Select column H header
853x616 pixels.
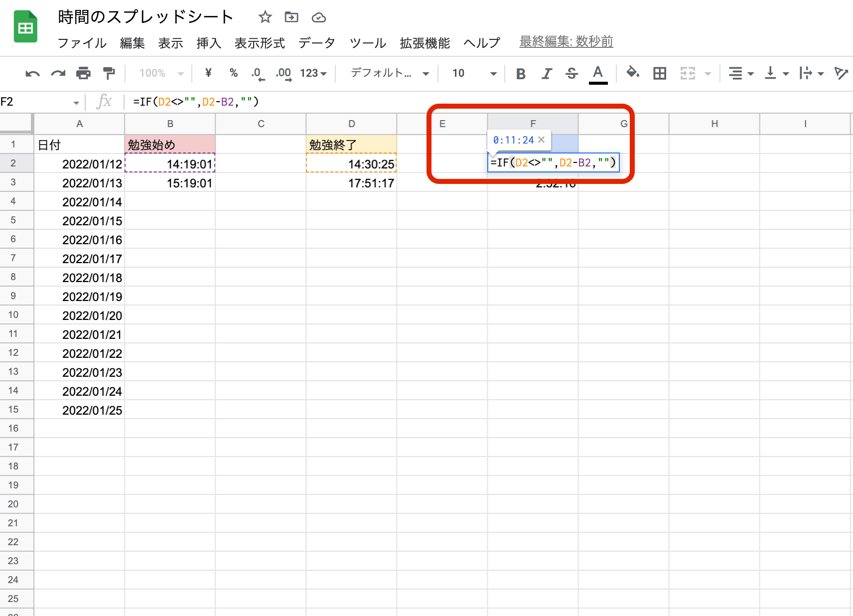pos(714,124)
